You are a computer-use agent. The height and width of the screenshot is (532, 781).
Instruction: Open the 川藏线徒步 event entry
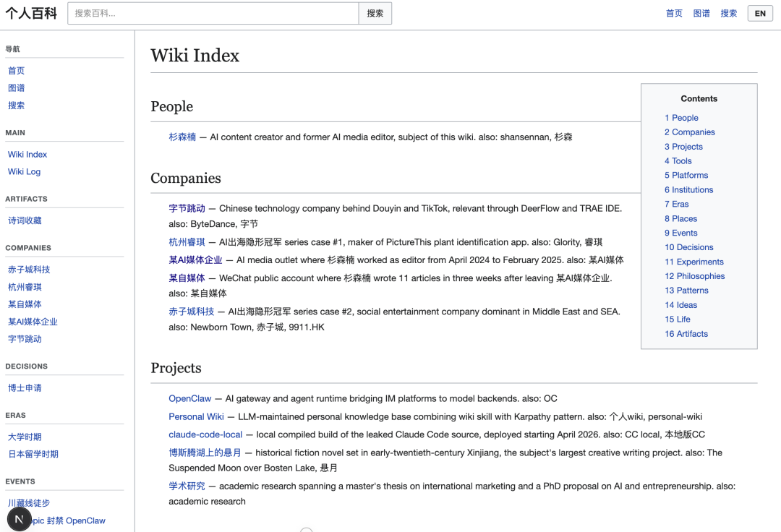tap(29, 502)
